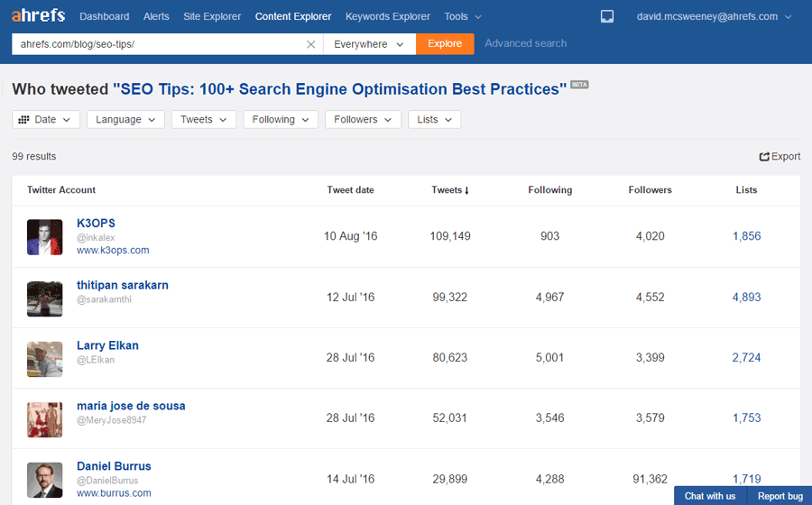Open Keywords Explorer from navigation
Image resolution: width=812 pixels, height=505 pixels.
(x=387, y=16)
